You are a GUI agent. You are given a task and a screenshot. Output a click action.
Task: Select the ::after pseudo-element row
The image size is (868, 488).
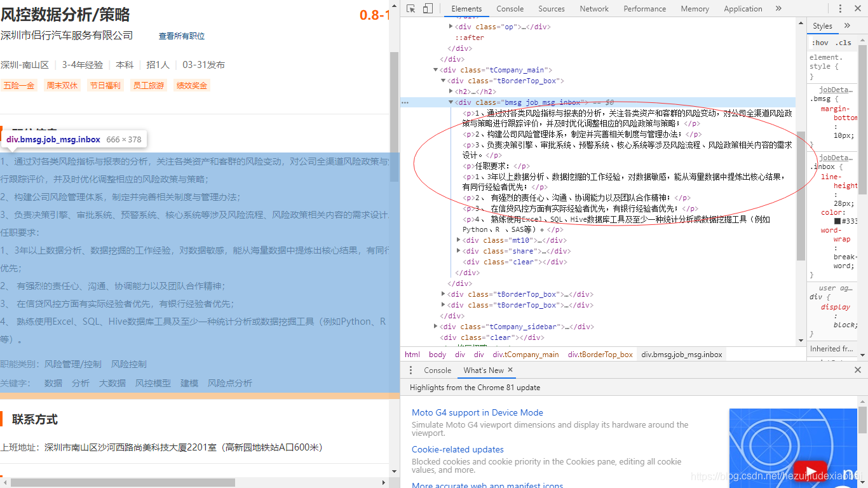[469, 37]
